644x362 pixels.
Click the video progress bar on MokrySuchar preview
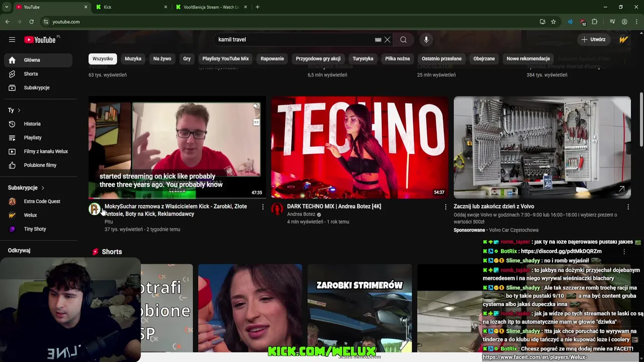[177, 198]
